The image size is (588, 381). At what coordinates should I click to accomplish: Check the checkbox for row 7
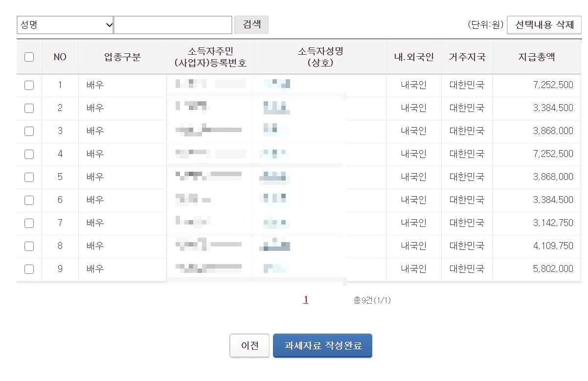[29, 223]
